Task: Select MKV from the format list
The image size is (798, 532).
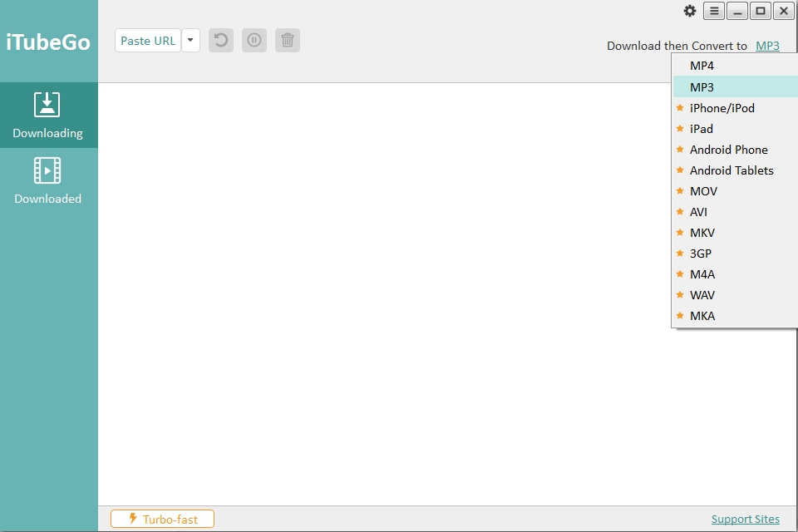Action: tap(735, 233)
